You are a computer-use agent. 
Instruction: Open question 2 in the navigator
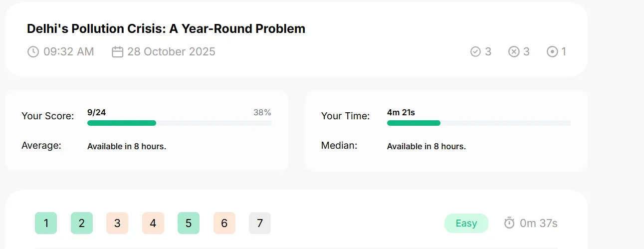point(82,223)
